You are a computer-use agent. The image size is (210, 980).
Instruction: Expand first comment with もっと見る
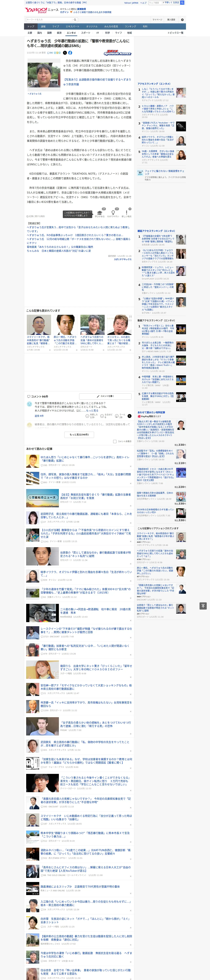point(92,410)
